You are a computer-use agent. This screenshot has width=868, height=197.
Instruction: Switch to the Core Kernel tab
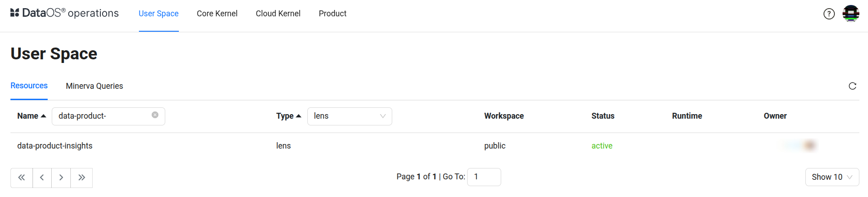[217, 14]
